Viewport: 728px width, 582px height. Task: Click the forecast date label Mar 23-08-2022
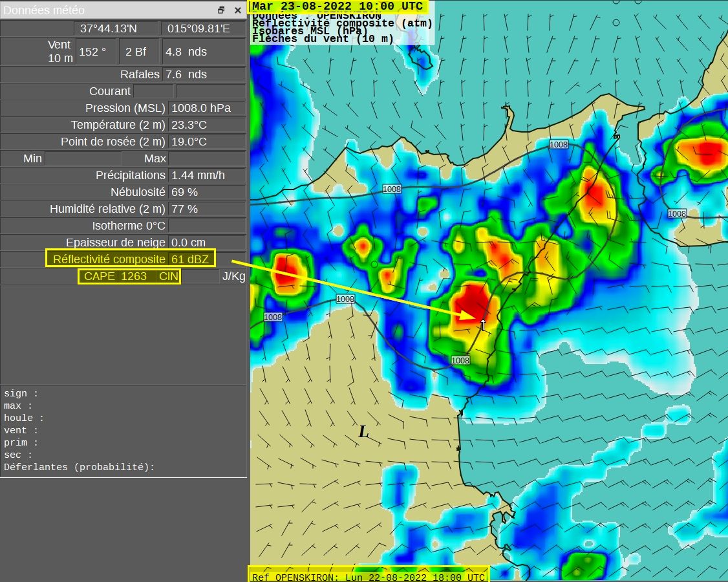pos(337,6)
